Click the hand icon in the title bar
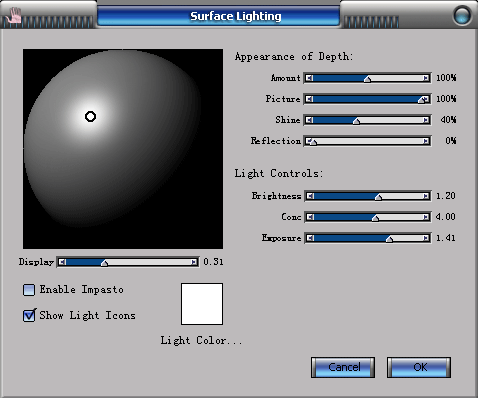Image resolution: width=478 pixels, height=398 pixels. [x=14, y=15]
